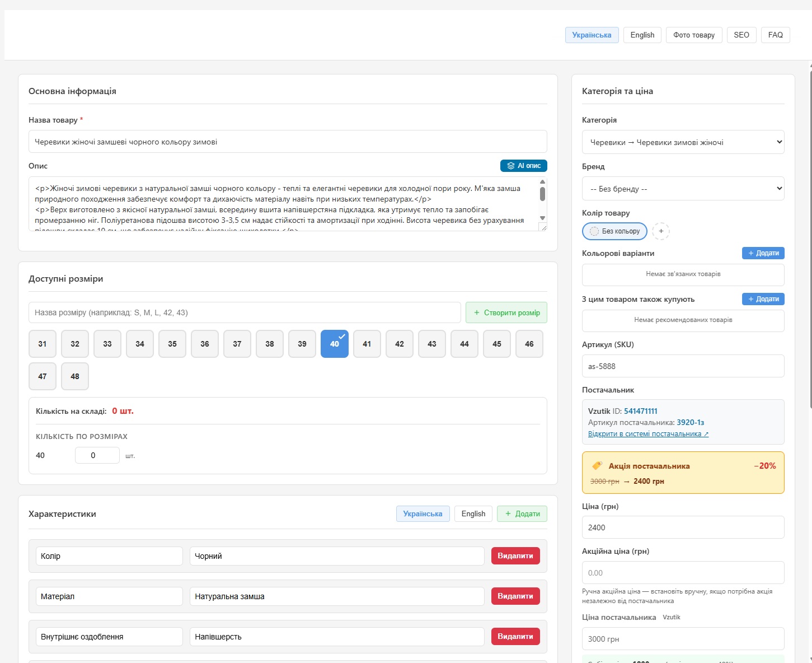The height and width of the screenshot is (663, 812).
Task: Open the SEO tab
Action: [x=741, y=35]
